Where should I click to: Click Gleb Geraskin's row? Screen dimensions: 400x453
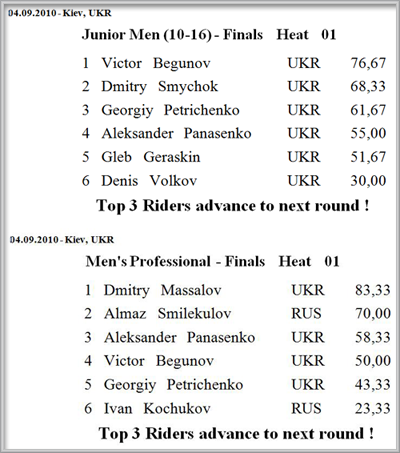pyautogui.click(x=234, y=157)
